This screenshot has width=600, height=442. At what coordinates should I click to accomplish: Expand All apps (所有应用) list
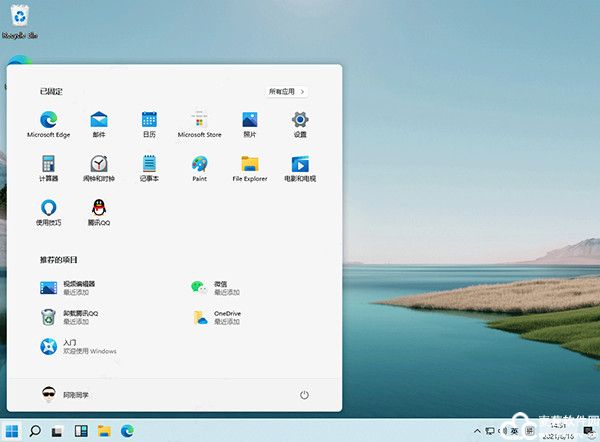287,91
